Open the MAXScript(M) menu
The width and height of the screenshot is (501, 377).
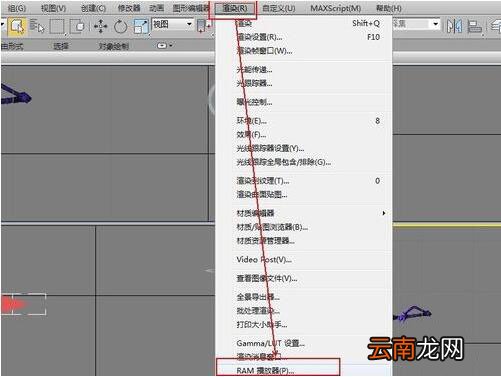pos(336,8)
